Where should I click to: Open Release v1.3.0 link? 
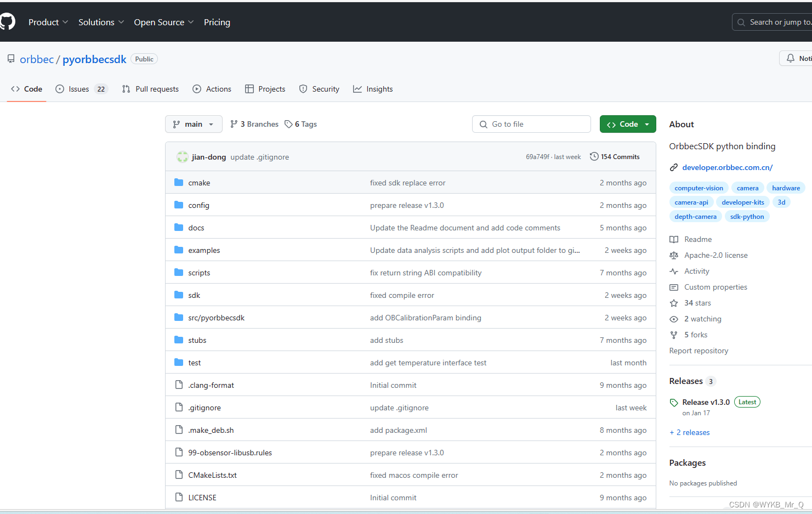pos(706,402)
